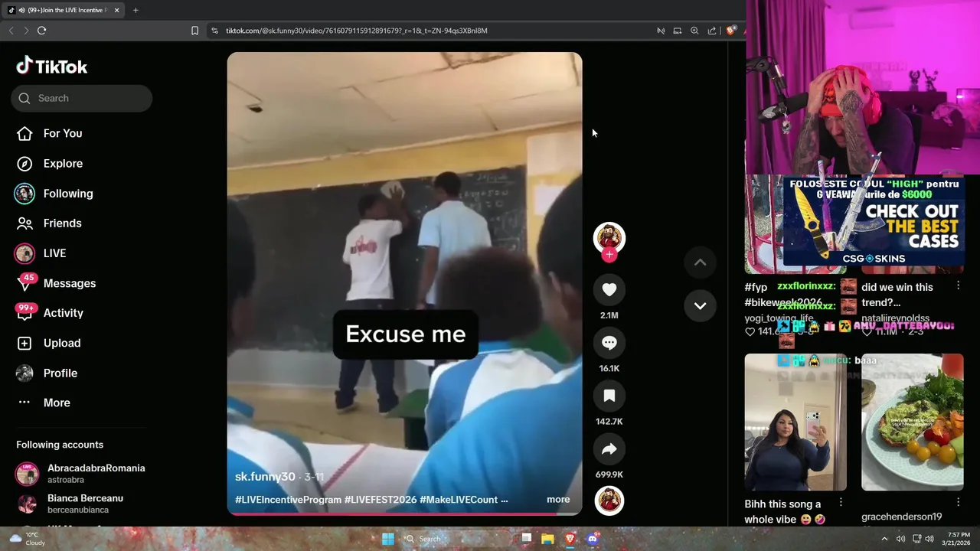Close the TikTok browser tab
The width and height of the screenshot is (980, 551).
tap(116, 10)
